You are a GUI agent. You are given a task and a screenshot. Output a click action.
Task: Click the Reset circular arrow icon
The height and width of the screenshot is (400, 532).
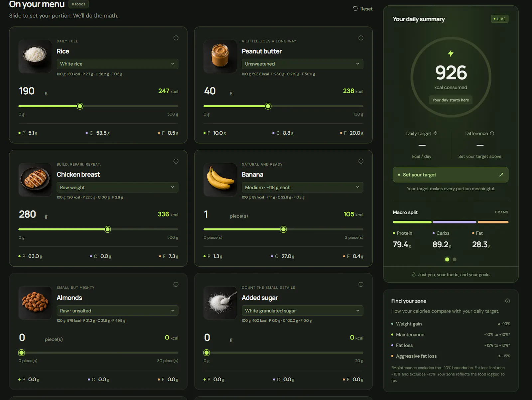tap(355, 9)
